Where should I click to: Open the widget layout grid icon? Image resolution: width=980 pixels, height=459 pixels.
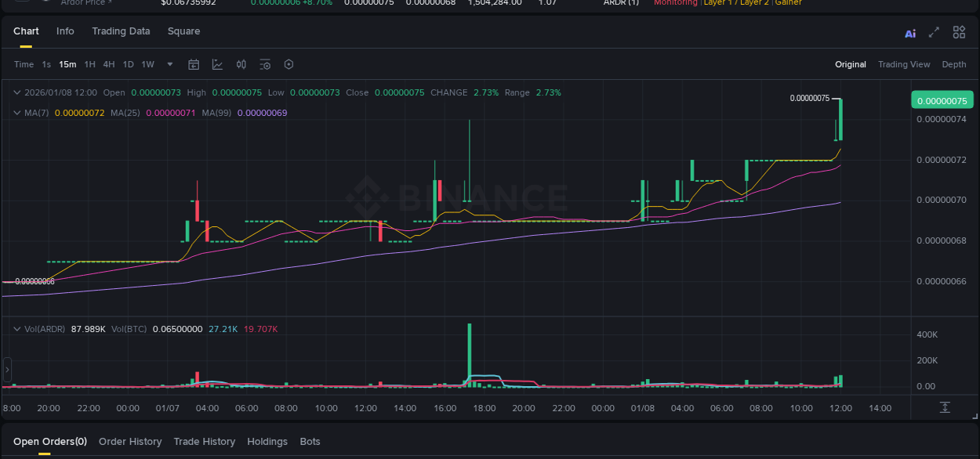(959, 33)
